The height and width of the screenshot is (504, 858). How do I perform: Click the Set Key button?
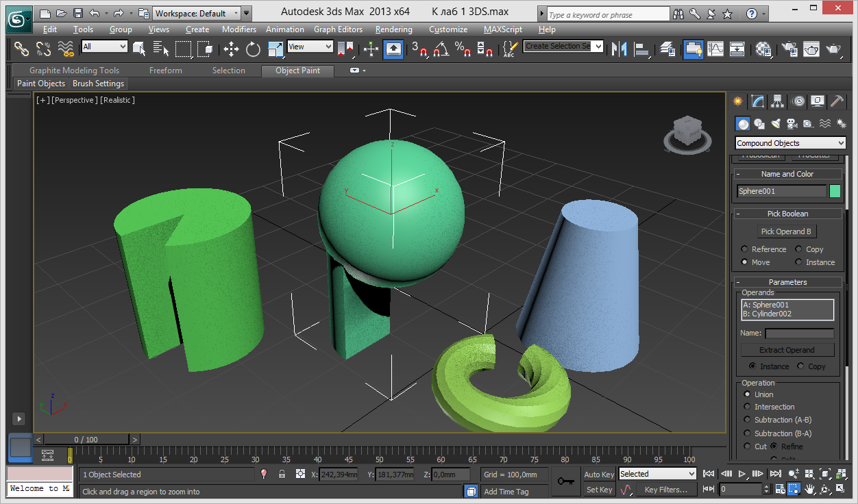point(599,490)
